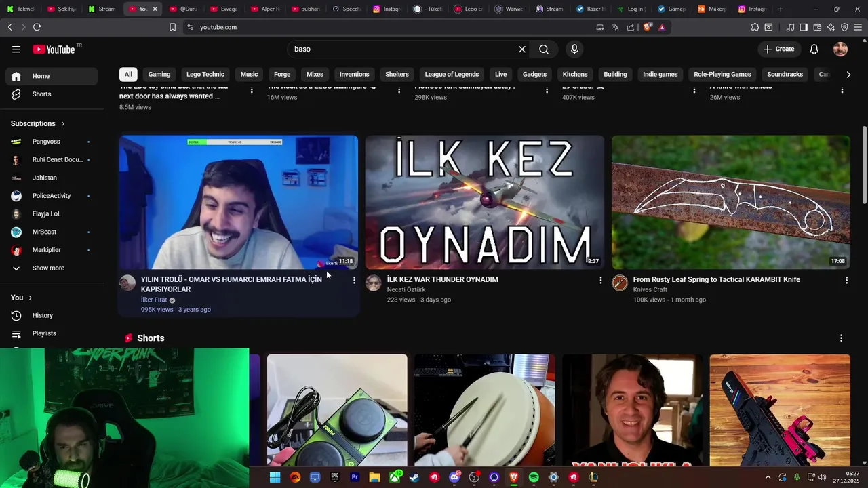Expand the You section chevron
The image size is (868, 488).
(x=30, y=298)
